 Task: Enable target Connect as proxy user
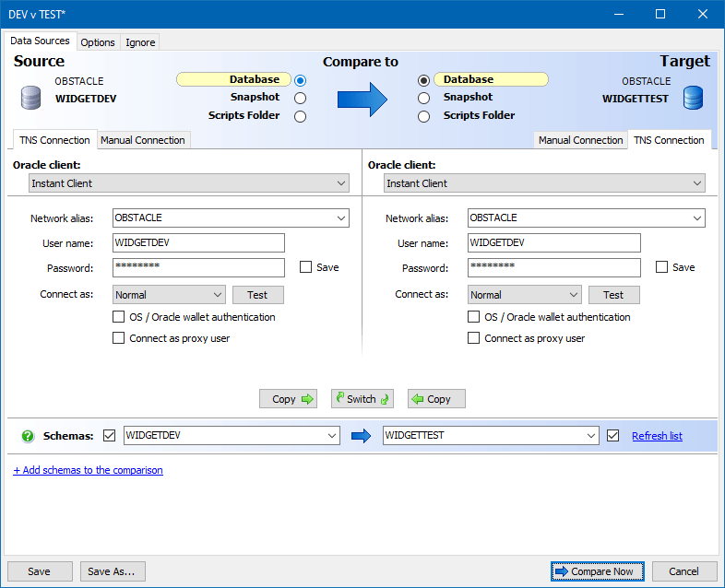tap(474, 338)
